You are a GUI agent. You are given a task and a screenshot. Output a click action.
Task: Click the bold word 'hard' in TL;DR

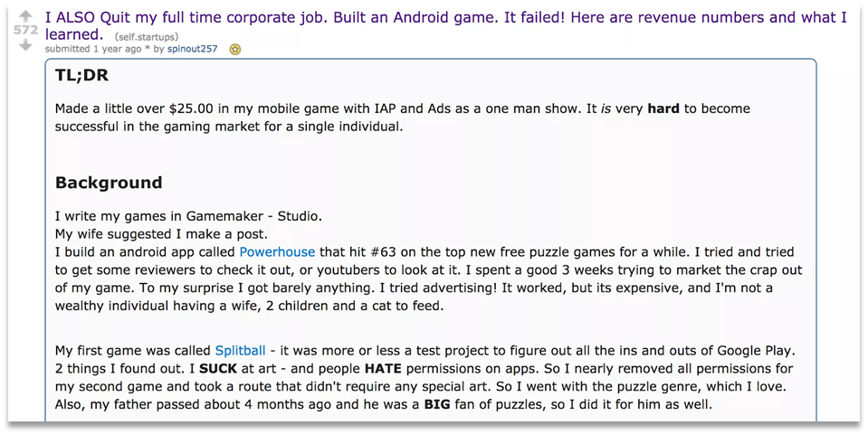[x=663, y=109]
